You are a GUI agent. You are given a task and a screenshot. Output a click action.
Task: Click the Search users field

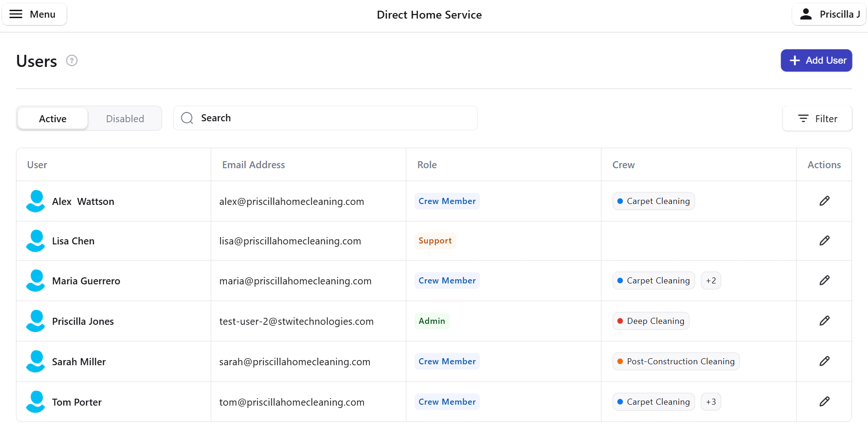pos(325,118)
